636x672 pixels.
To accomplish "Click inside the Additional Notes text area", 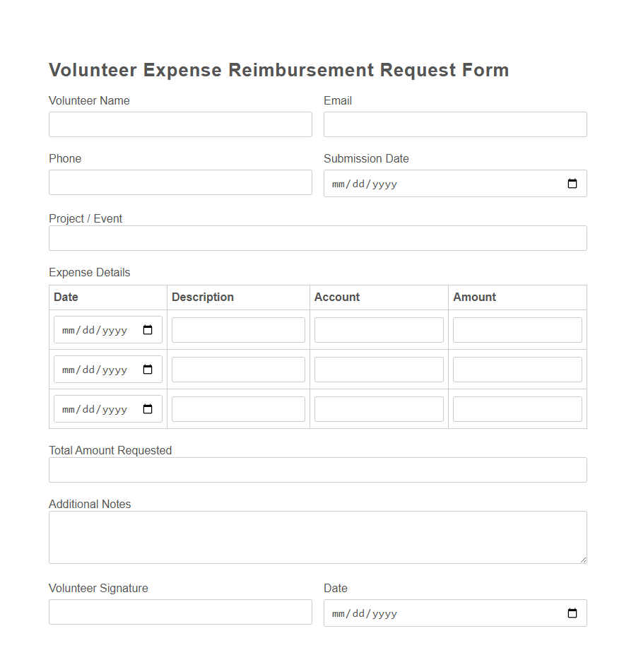I will [x=317, y=536].
